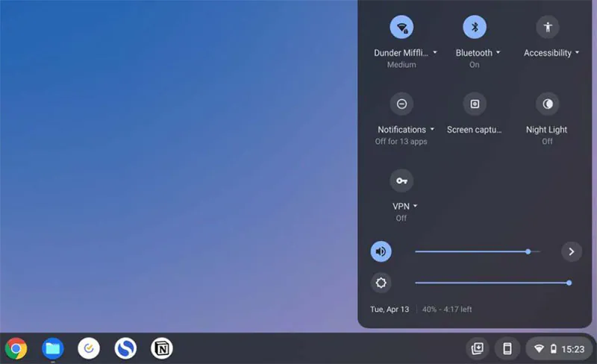Expand the Dunder Mifflin network dropdown

435,53
